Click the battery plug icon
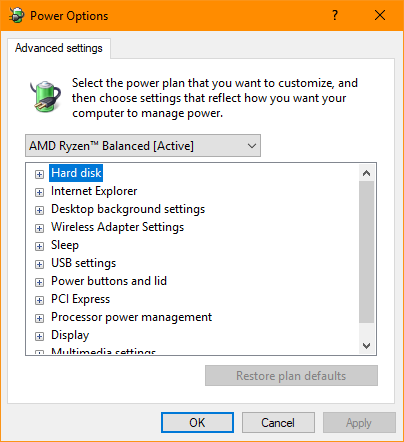The height and width of the screenshot is (442, 404). pyautogui.click(x=45, y=96)
